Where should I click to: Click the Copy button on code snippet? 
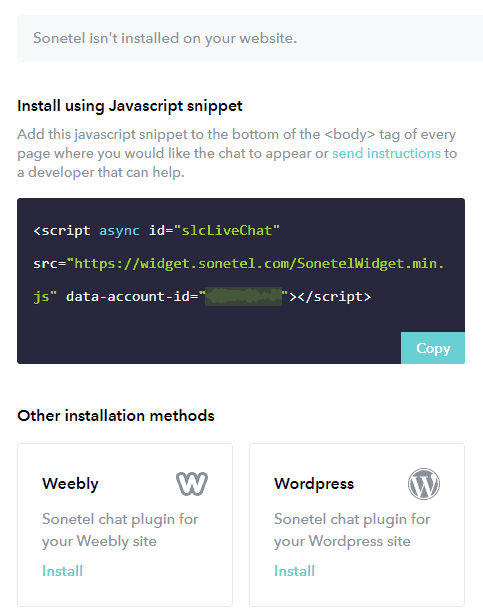tap(433, 348)
